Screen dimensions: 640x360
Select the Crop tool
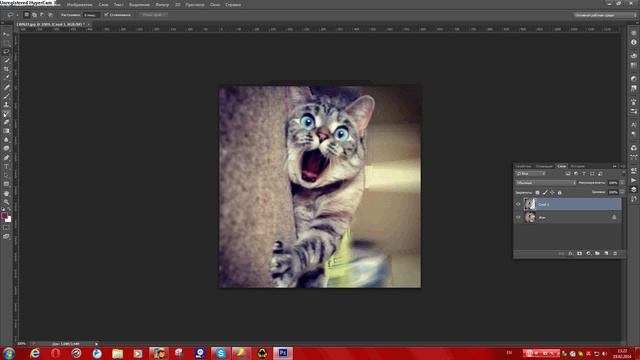pyautogui.click(x=6, y=69)
